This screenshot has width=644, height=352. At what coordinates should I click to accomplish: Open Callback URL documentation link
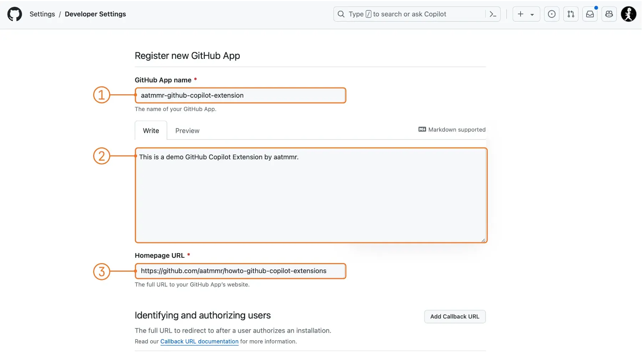[199, 341]
